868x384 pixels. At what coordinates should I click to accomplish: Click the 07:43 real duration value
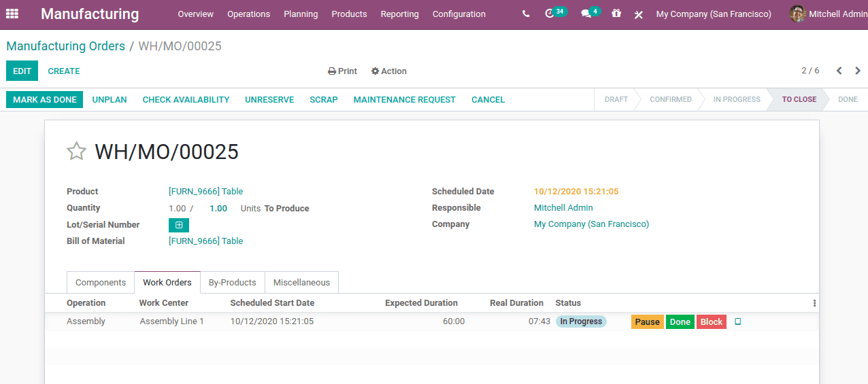coord(539,321)
